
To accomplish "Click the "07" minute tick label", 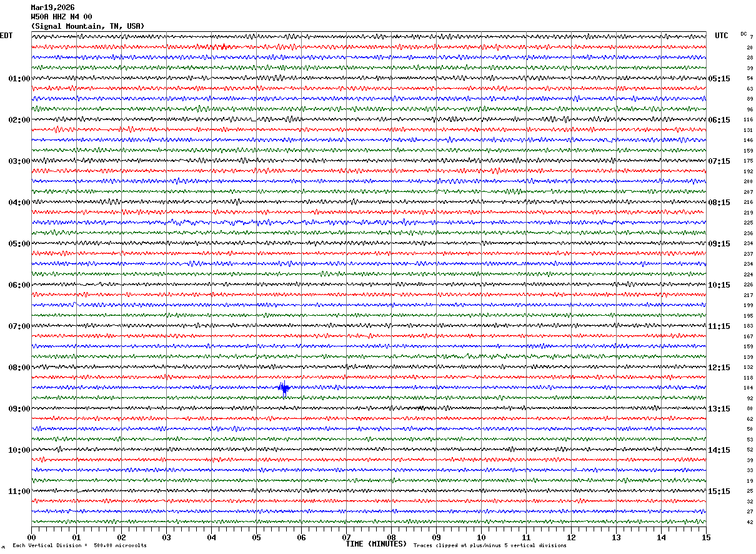I will tap(346, 537).
